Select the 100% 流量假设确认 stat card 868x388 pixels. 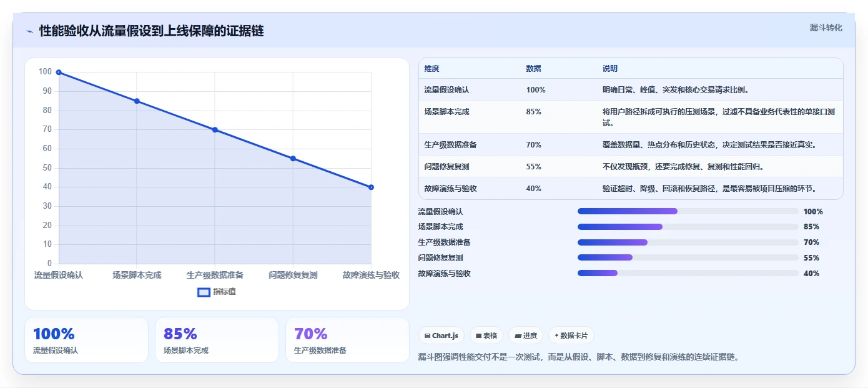pos(86,340)
